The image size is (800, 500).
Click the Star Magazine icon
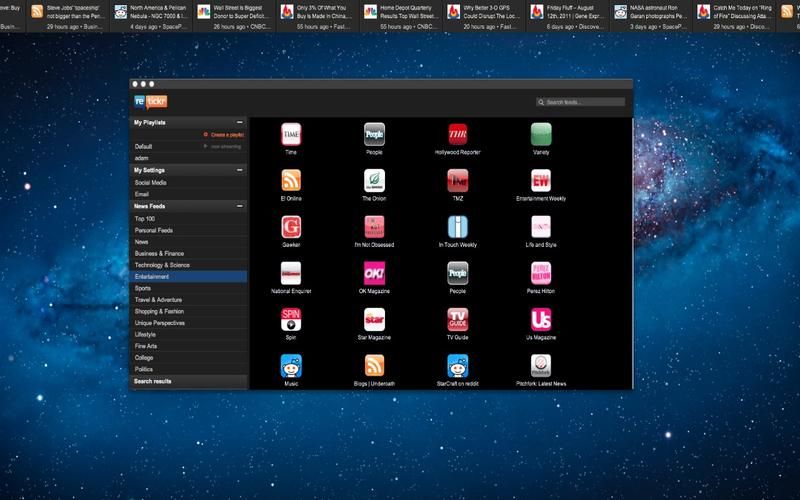click(x=374, y=320)
